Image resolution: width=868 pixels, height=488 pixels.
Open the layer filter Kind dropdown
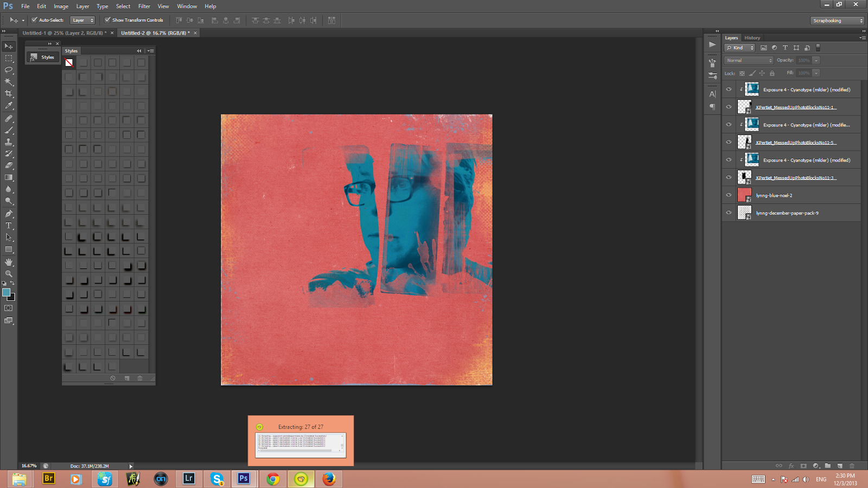739,48
